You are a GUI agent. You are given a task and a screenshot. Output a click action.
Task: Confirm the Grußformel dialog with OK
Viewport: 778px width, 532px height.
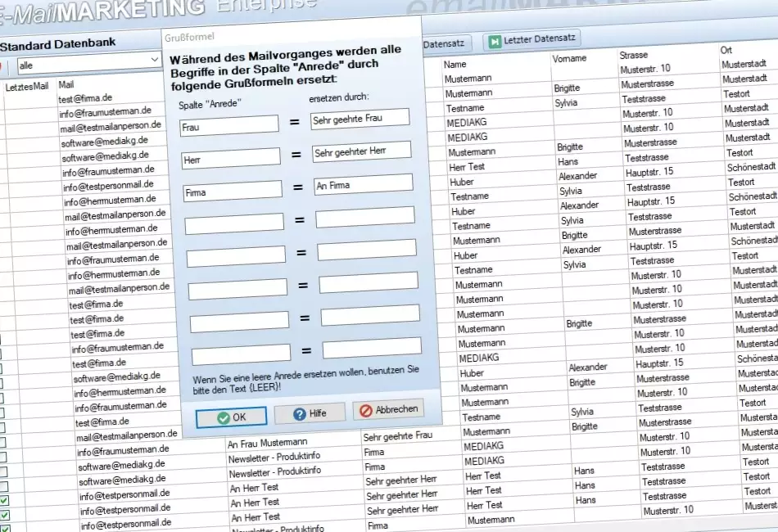[231, 417]
